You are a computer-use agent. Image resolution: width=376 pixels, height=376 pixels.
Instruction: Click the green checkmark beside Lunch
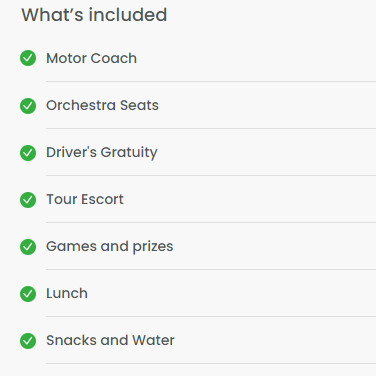click(x=28, y=294)
